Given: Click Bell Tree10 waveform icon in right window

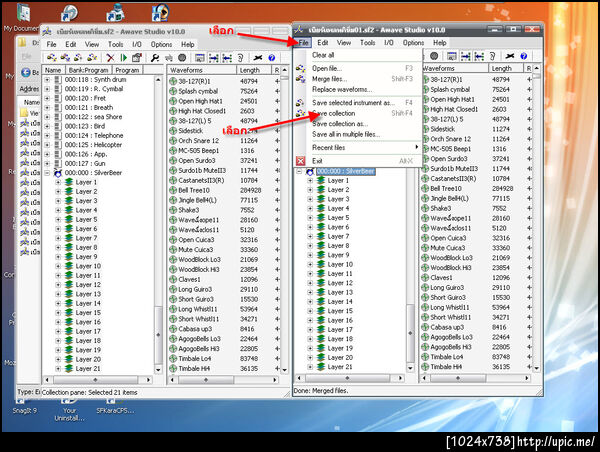Looking at the screenshot, I should (425, 189).
